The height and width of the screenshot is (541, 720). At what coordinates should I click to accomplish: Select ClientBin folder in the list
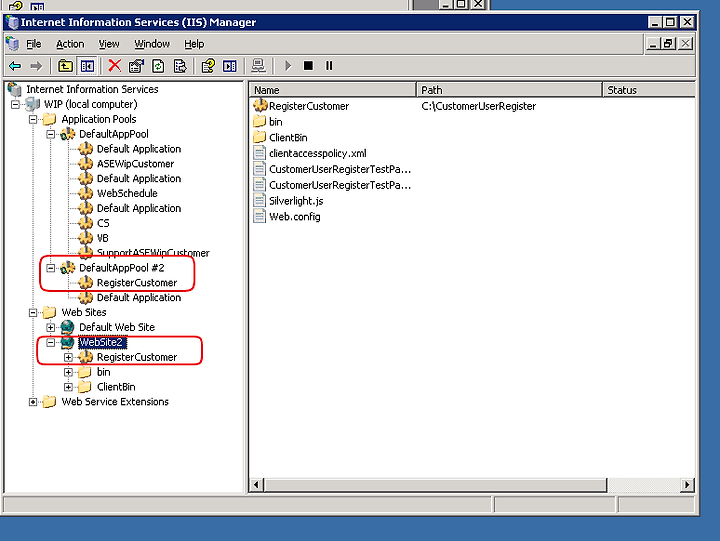pyautogui.click(x=288, y=138)
